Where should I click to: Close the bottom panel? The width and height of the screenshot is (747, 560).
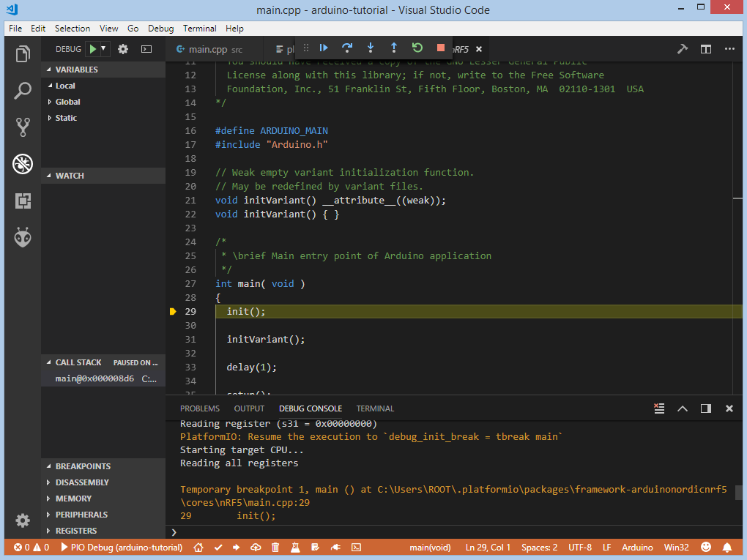729,408
